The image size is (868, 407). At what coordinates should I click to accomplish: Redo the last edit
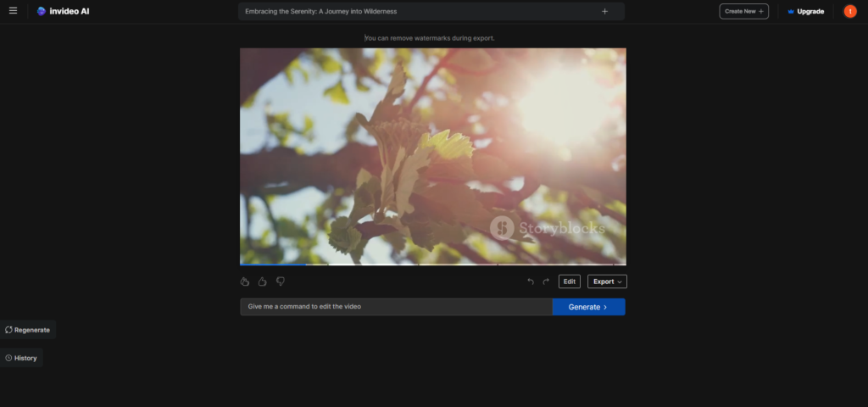point(546,282)
